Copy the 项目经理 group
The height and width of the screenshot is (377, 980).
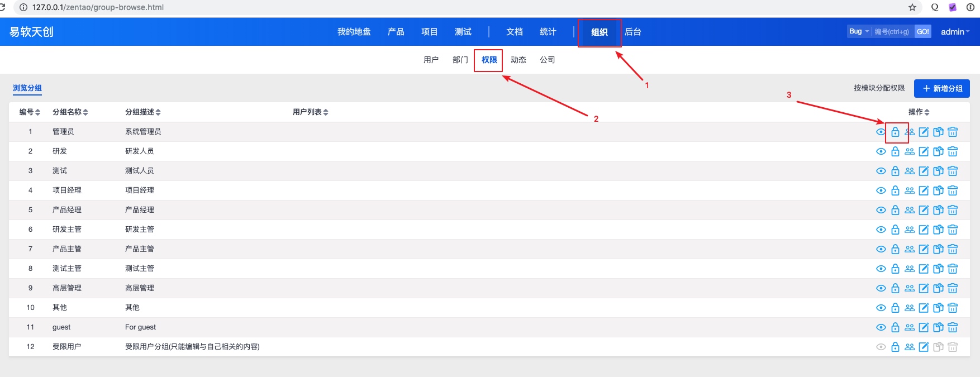pyautogui.click(x=938, y=190)
